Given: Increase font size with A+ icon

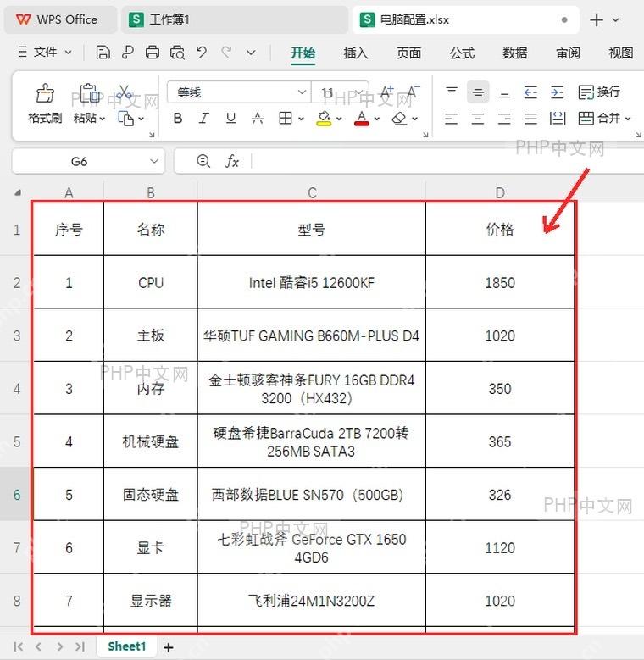Looking at the screenshot, I should (x=386, y=92).
